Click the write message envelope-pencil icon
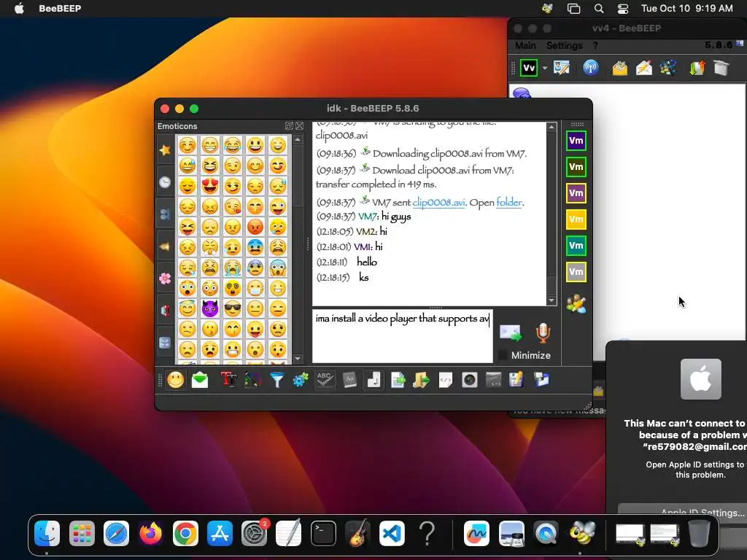 644,68
